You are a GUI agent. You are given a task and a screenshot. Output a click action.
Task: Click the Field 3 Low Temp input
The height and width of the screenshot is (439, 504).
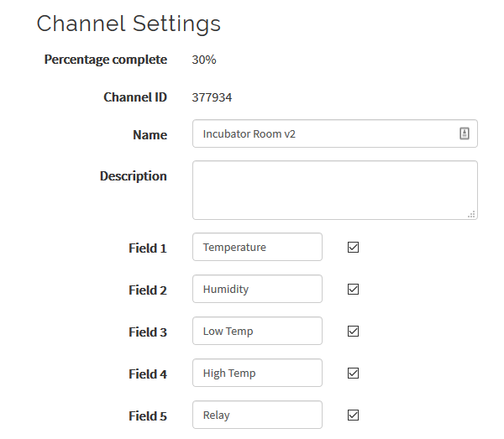click(257, 332)
